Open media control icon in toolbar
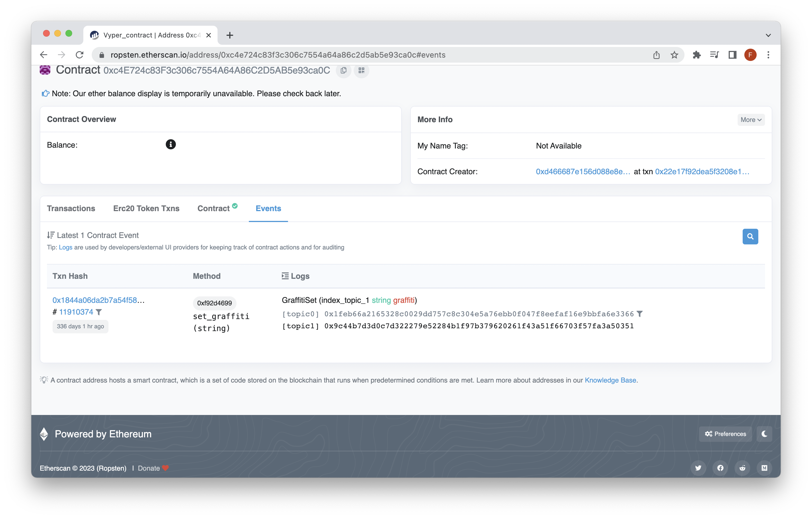812x519 pixels. click(714, 55)
